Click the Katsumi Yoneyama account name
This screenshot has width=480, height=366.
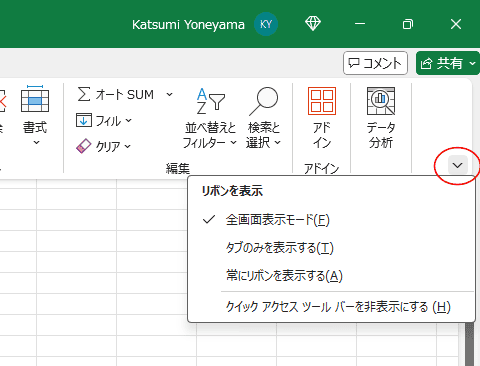click(x=188, y=25)
